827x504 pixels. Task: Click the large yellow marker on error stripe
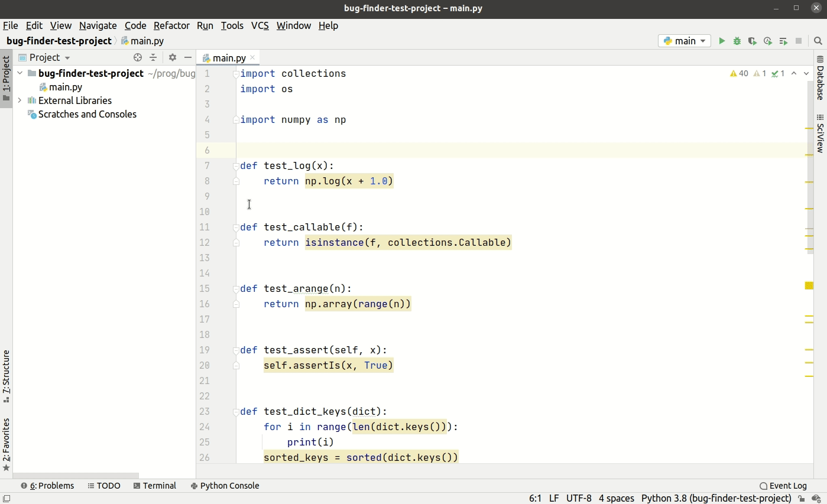click(809, 285)
